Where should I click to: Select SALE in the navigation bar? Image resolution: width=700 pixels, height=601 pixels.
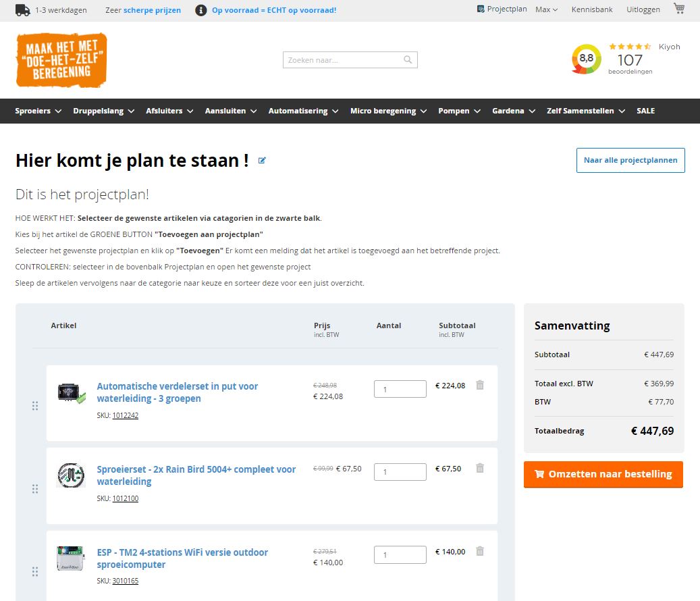tap(645, 111)
